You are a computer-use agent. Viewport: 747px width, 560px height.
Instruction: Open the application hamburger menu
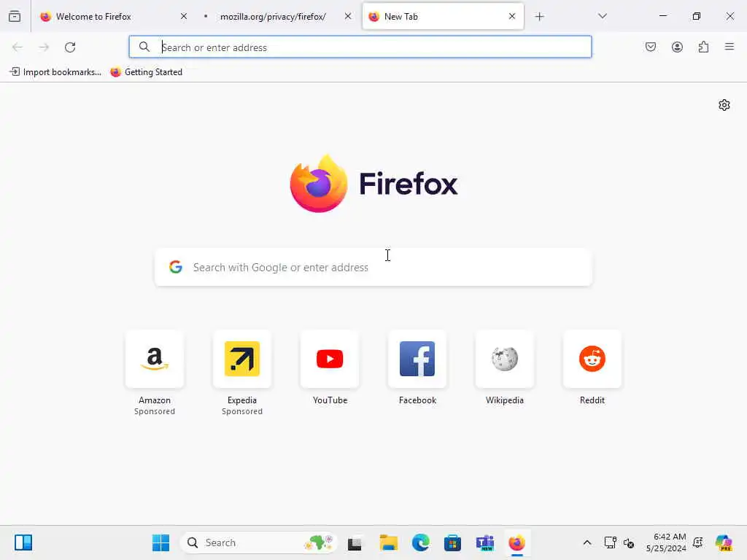[x=729, y=47]
